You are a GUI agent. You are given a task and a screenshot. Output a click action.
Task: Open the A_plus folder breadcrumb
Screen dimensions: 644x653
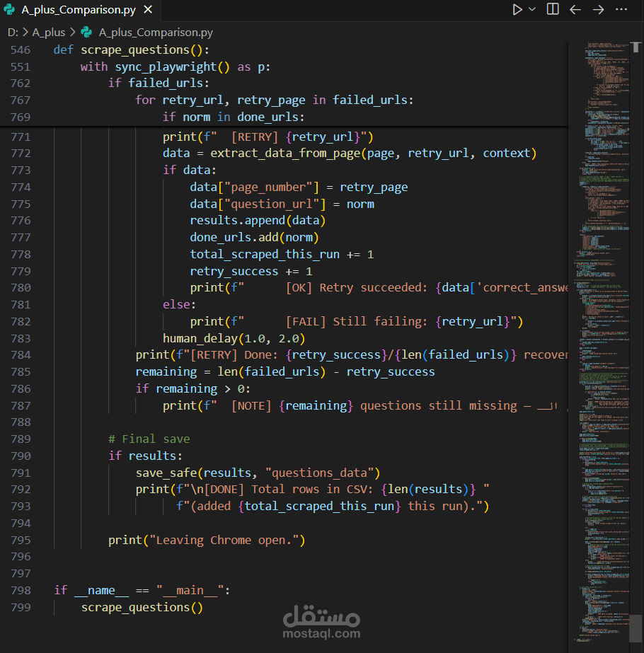point(49,33)
